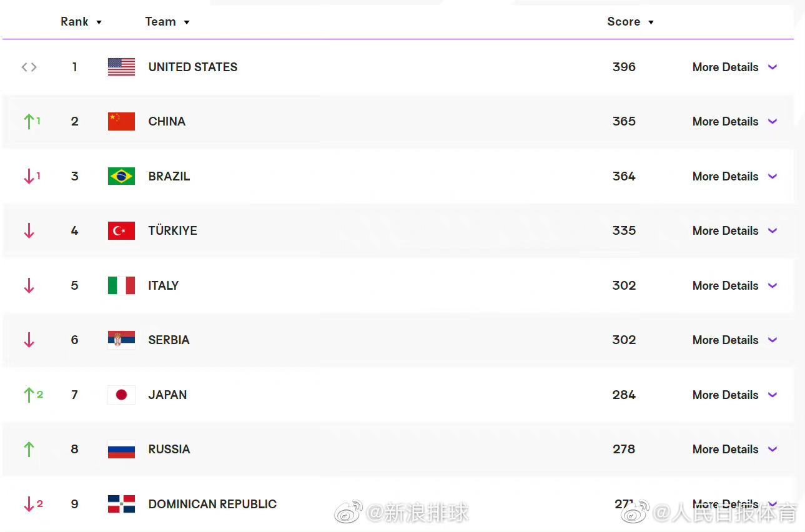The height and width of the screenshot is (532, 805).
Task: Click the United States flag icon
Action: (x=121, y=67)
